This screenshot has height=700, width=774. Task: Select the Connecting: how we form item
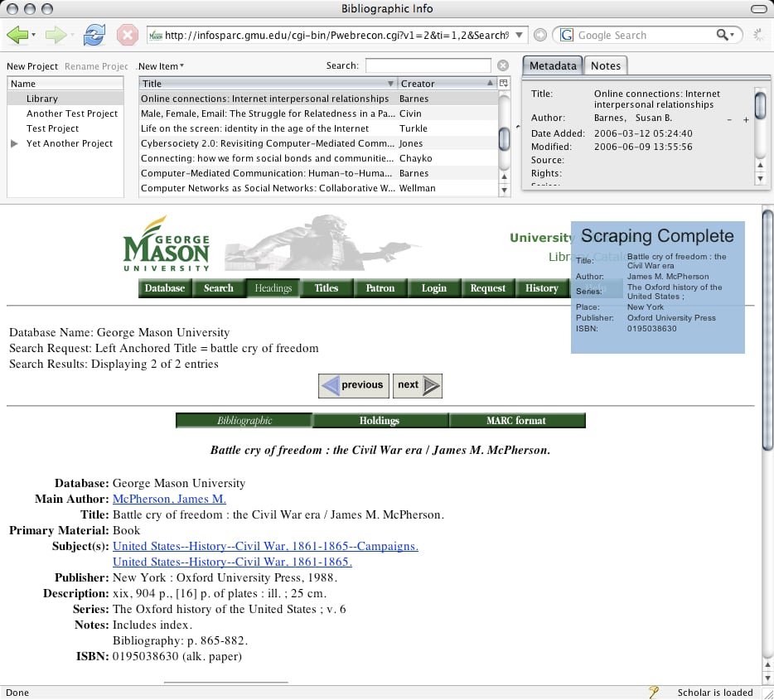(x=319, y=158)
